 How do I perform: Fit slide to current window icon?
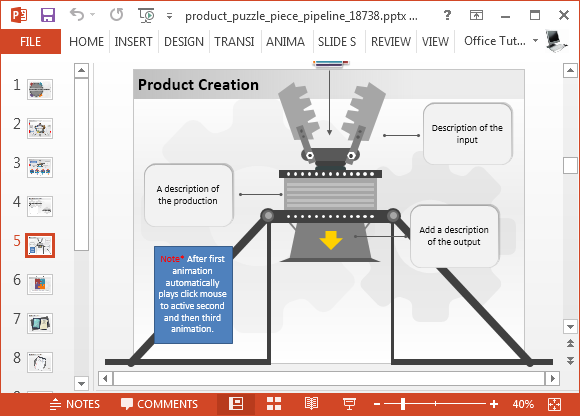[x=554, y=404]
